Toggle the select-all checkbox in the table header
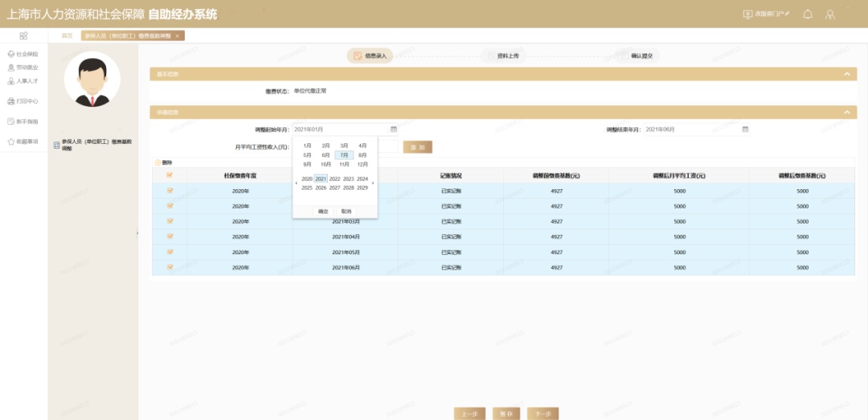This screenshot has width=868, height=420. click(170, 175)
